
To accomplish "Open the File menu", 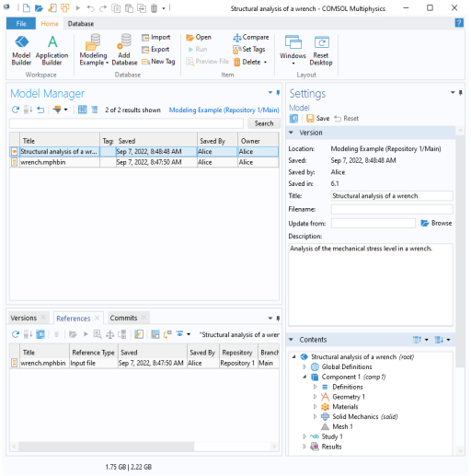I will click(21, 24).
